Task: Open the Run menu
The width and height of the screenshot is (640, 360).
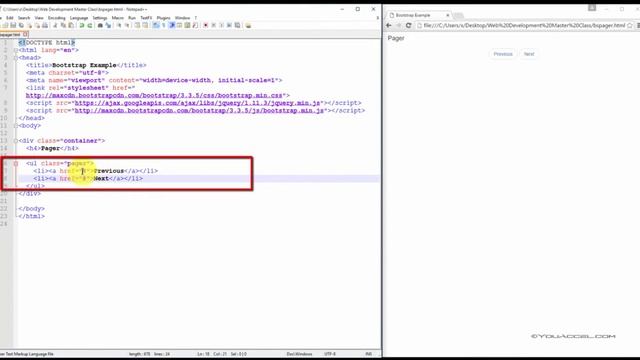Action: [x=132, y=18]
